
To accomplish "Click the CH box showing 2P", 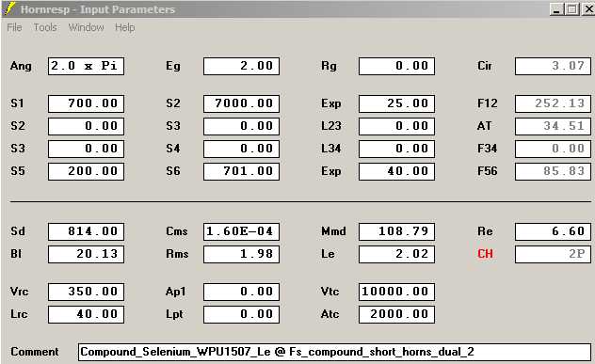I will 553,254.
